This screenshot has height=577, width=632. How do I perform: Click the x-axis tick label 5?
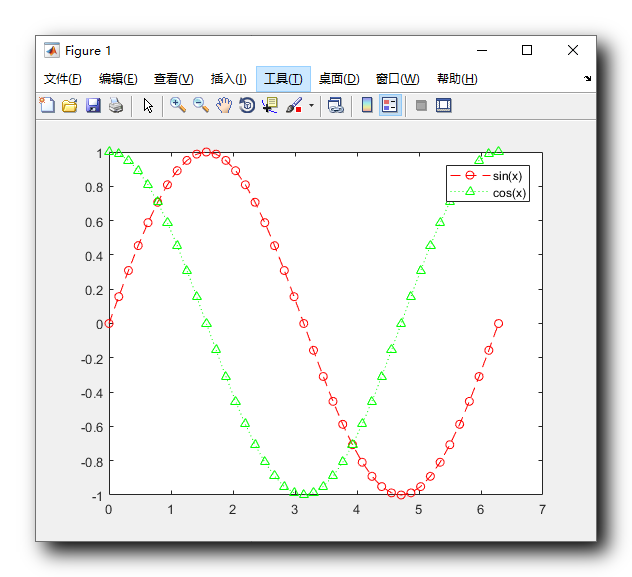coord(419,510)
